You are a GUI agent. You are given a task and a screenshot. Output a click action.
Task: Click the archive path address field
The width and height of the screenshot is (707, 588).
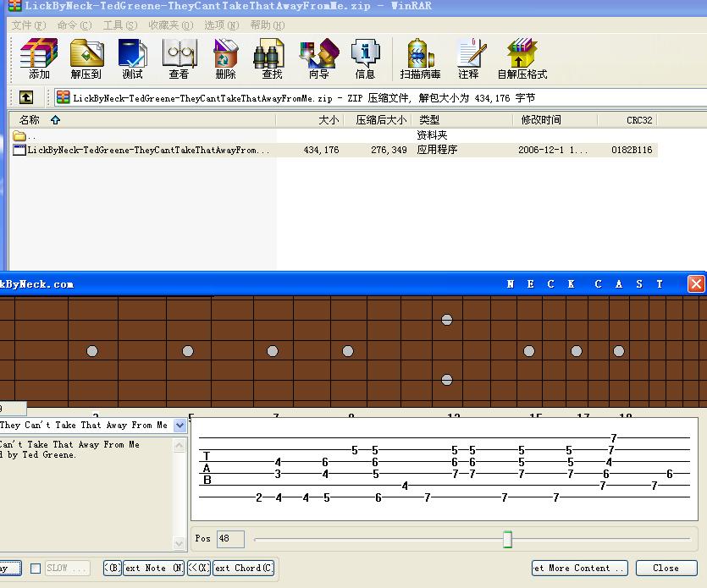pyautogui.click(x=381, y=98)
